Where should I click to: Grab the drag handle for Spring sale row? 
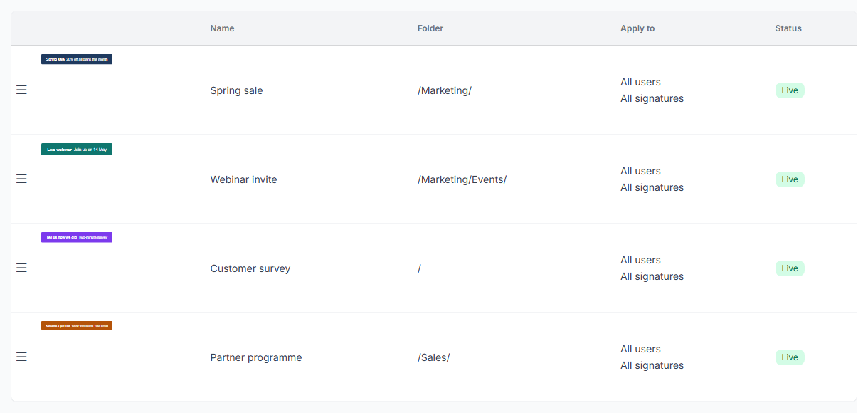coord(21,90)
